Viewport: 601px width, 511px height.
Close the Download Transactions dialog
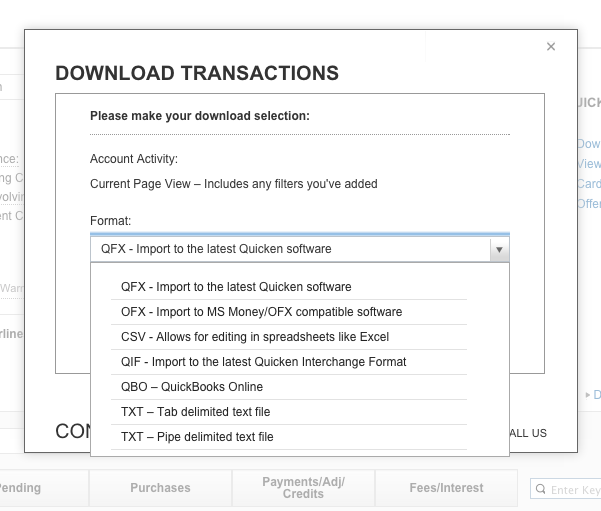[x=551, y=46]
